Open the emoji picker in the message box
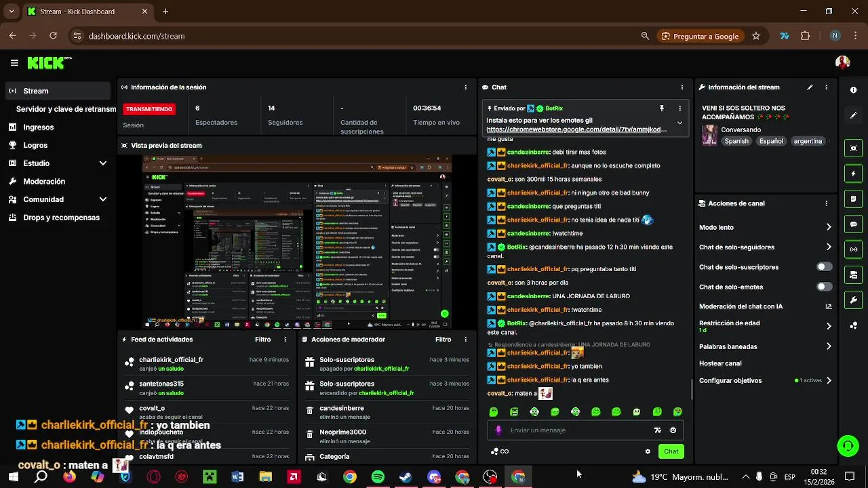Viewport: 868px width, 488px height. coord(673,430)
